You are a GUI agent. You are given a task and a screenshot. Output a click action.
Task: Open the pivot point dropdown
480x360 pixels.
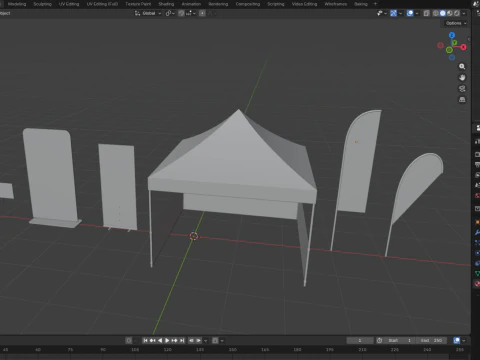pos(170,13)
